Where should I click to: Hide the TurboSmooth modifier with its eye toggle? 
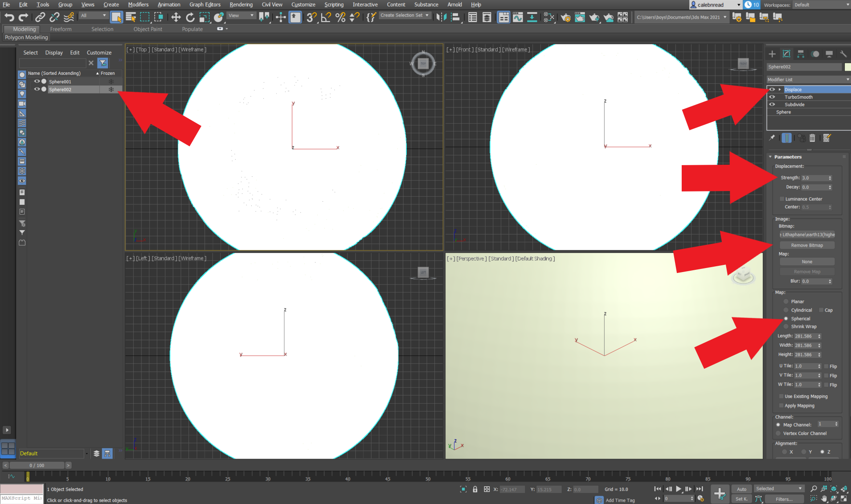pos(772,97)
